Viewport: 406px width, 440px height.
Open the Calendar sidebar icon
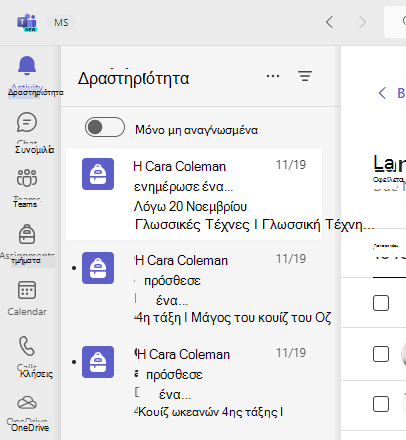(27, 290)
